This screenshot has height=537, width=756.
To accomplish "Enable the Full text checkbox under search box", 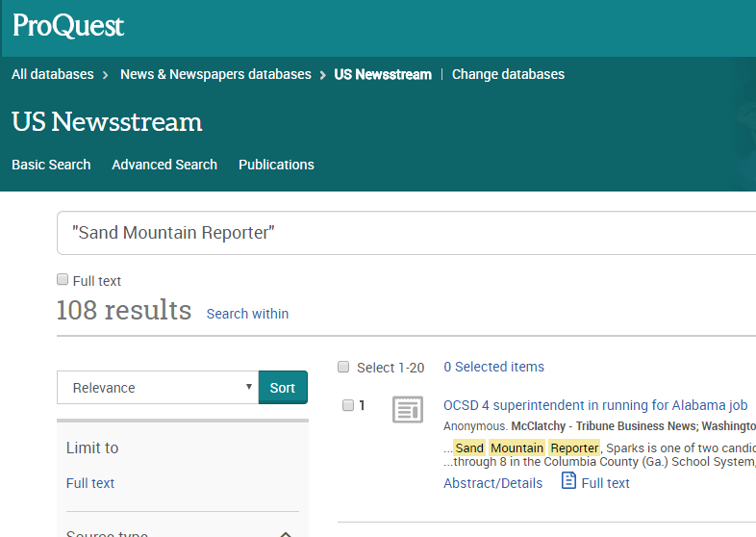I will (63, 280).
